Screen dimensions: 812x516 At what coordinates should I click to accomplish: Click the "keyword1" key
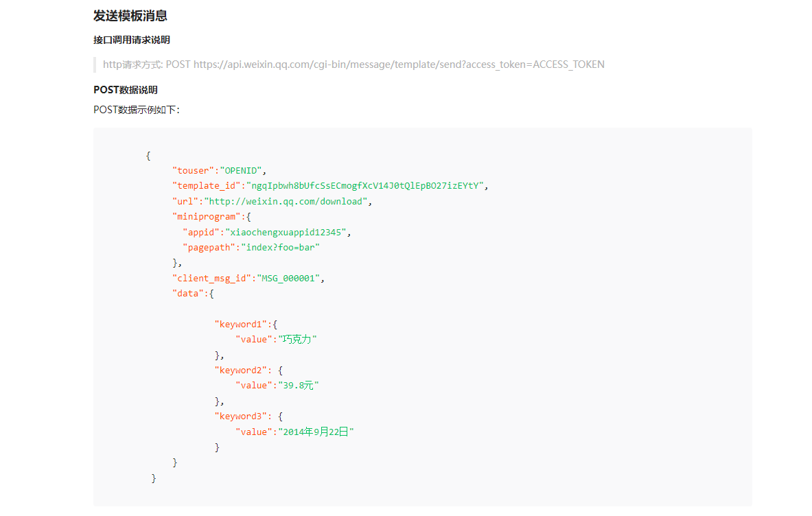(x=241, y=324)
